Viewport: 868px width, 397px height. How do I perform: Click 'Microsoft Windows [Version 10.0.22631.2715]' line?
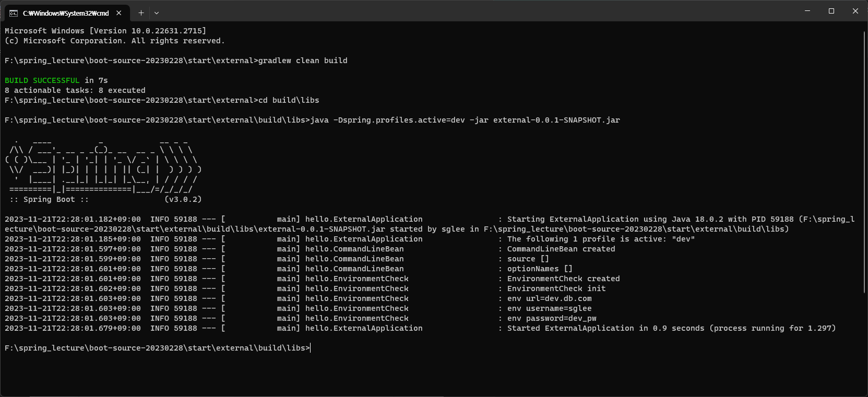click(105, 31)
